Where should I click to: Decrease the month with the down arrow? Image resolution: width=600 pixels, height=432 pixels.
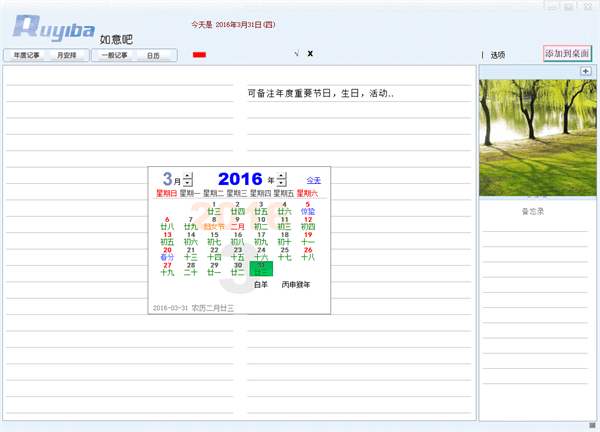pyautogui.click(x=188, y=183)
